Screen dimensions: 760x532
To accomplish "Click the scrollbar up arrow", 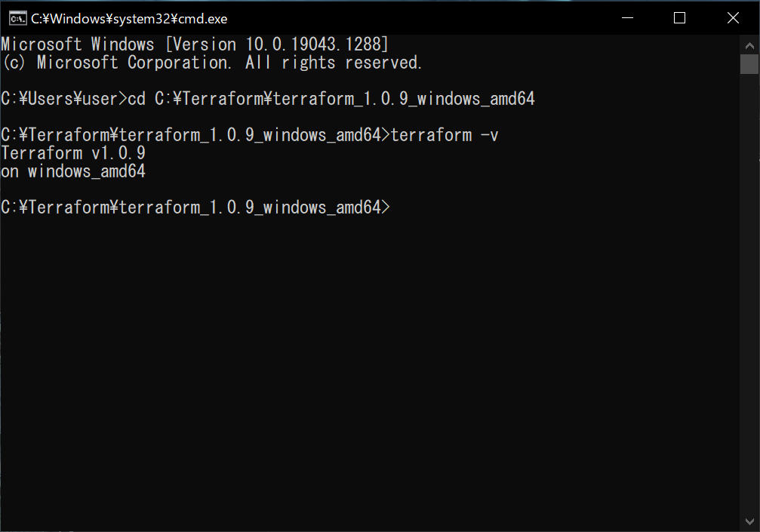I will point(749,45).
